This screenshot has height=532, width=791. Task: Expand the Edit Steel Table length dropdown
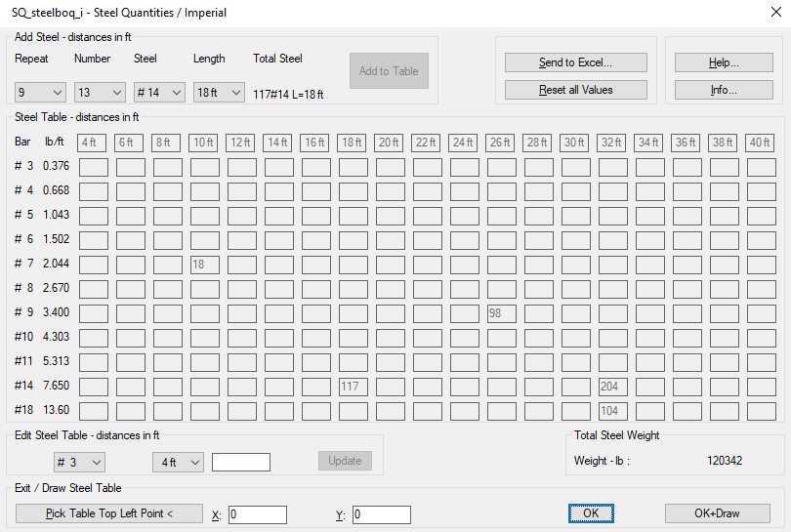coord(178,462)
